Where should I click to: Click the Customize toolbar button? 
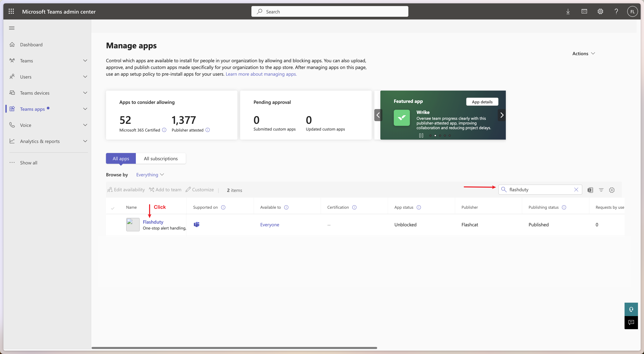click(x=200, y=190)
